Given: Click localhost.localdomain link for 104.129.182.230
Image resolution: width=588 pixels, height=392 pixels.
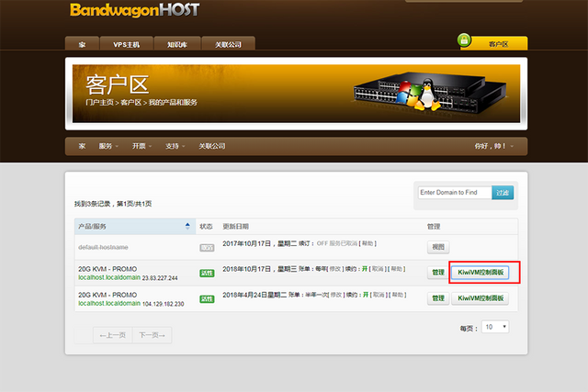Looking at the screenshot, I should tap(109, 303).
